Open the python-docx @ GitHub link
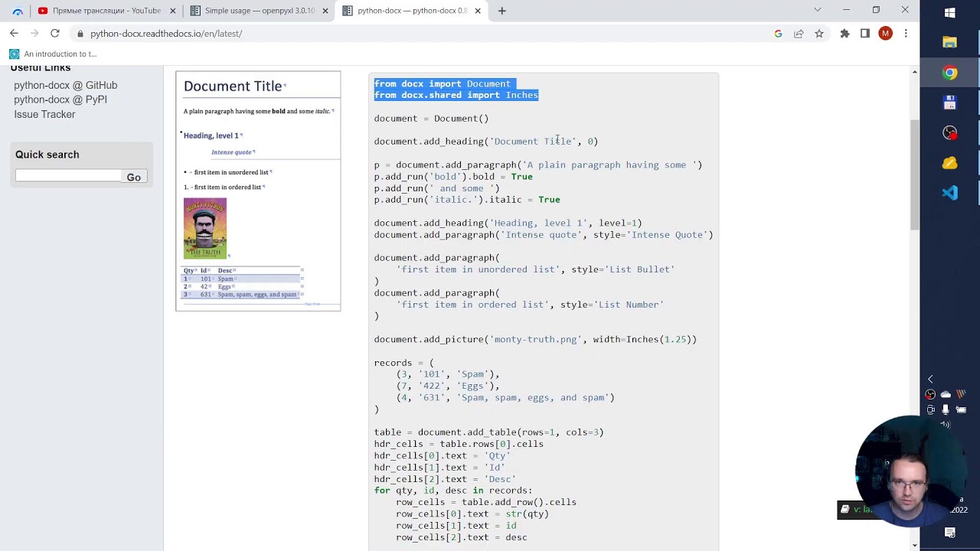This screenshot has height=551, width=980. 65,85
